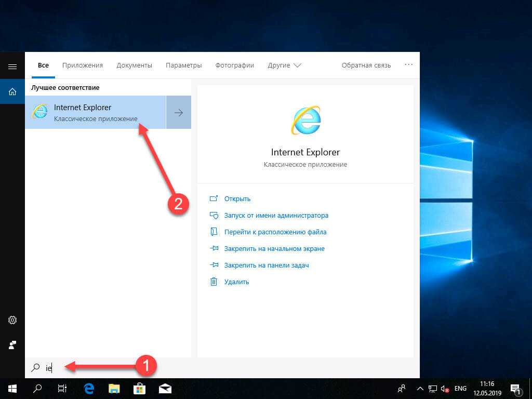This screenshot has height=399, width=532.
Task: Click Закрепить на панели задач
Action: click(x=267, y=265)
